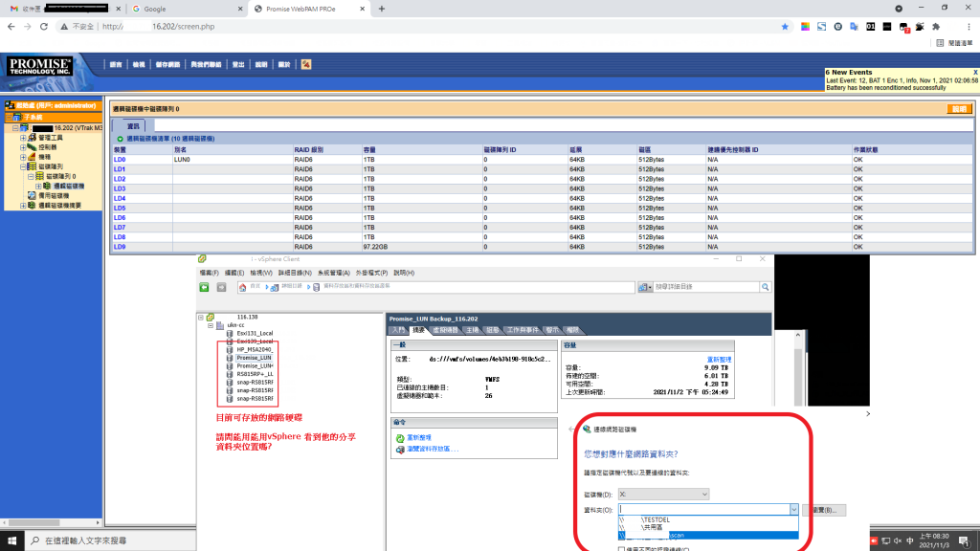Click the vSphere search magnifier icon
Screen dimensions: 980x551
(765, 287)
